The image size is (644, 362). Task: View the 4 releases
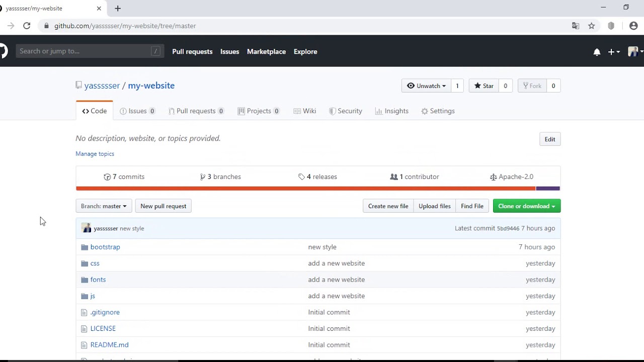coord(317,177)
